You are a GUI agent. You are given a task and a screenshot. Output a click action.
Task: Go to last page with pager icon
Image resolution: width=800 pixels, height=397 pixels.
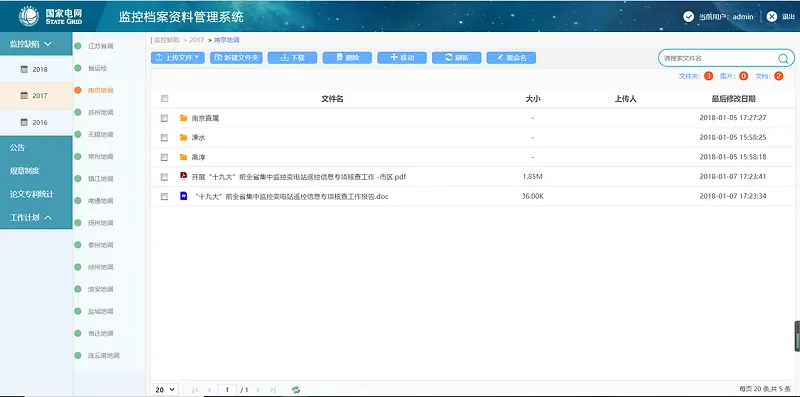(273, 390)
